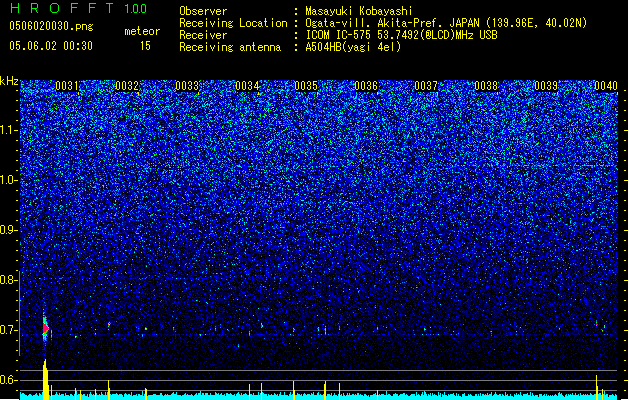Click the 0032 time marker
The width and height of the screenshot is (629, 400).
pos(127,86)
